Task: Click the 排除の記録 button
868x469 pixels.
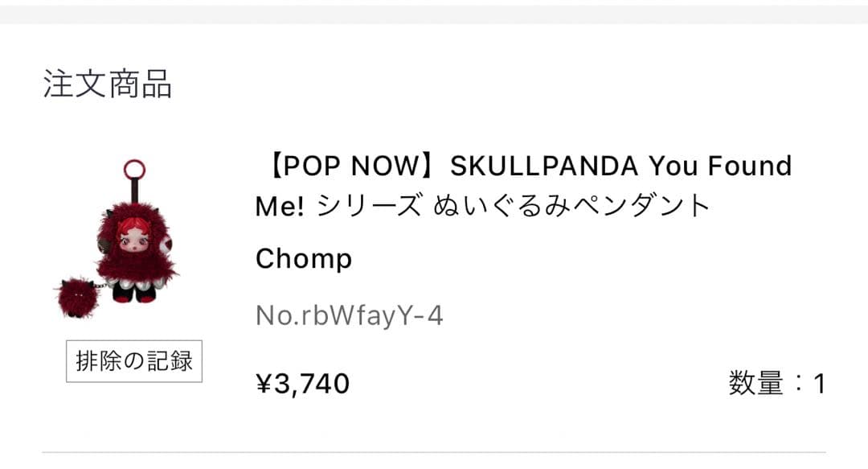Action: 133,361
